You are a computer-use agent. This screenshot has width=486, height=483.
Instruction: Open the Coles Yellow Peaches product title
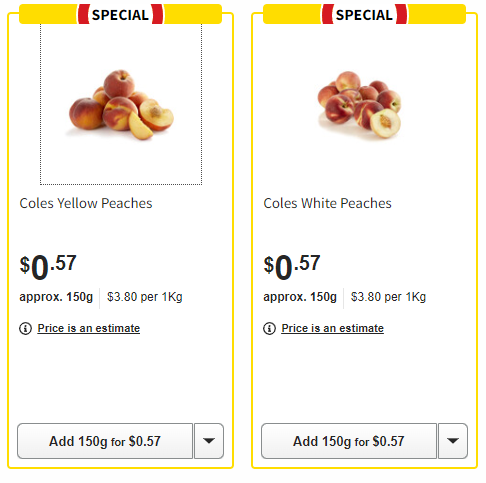86,203
